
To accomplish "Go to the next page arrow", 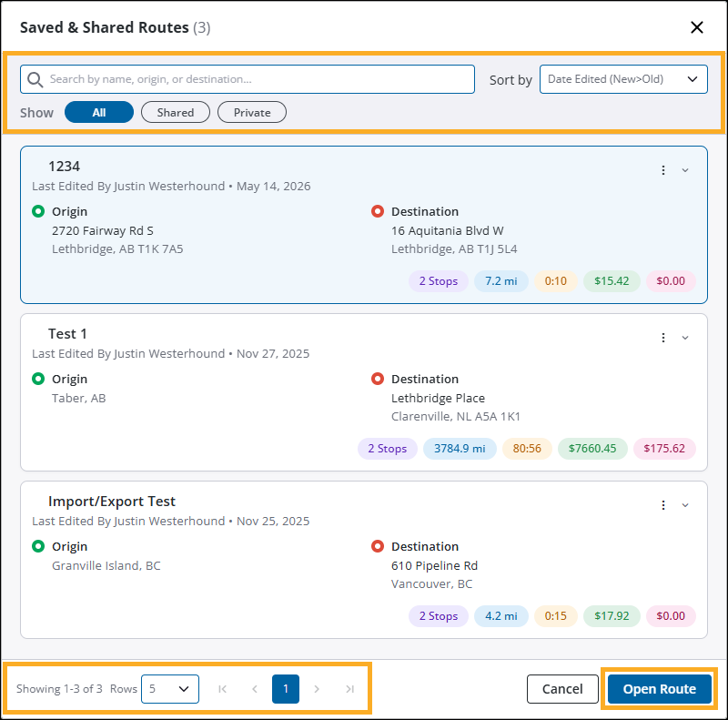I will click(317, 689).
